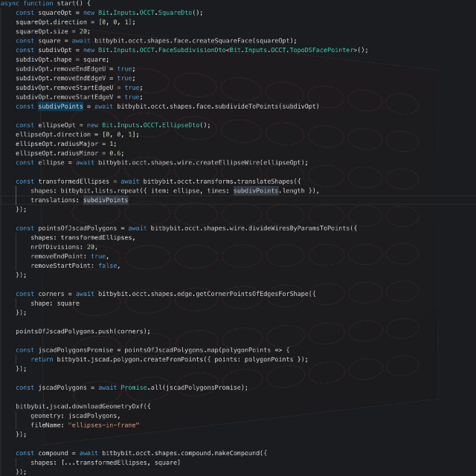Click the line 'squareOpt.size = 20;'
Screen dimensions: 476x476
tap(53, 31)
